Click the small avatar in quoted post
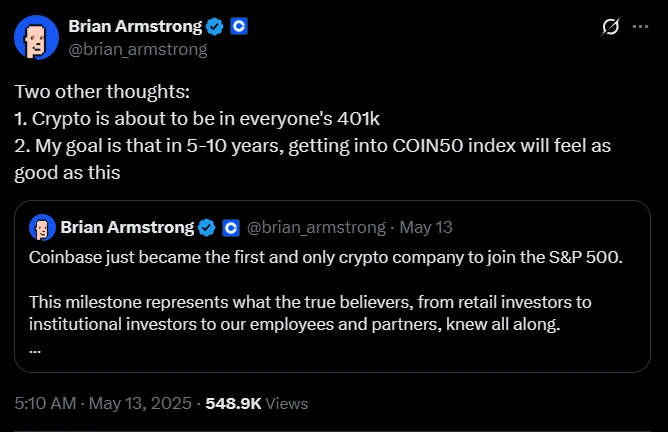668x432 pixels. [x=42, y=228]
